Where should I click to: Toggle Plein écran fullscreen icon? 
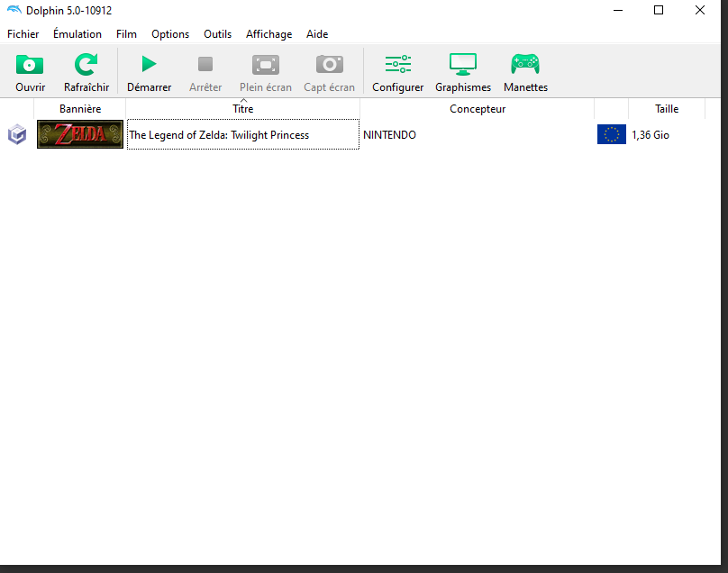pyautogui.click(x=266, y=65)
